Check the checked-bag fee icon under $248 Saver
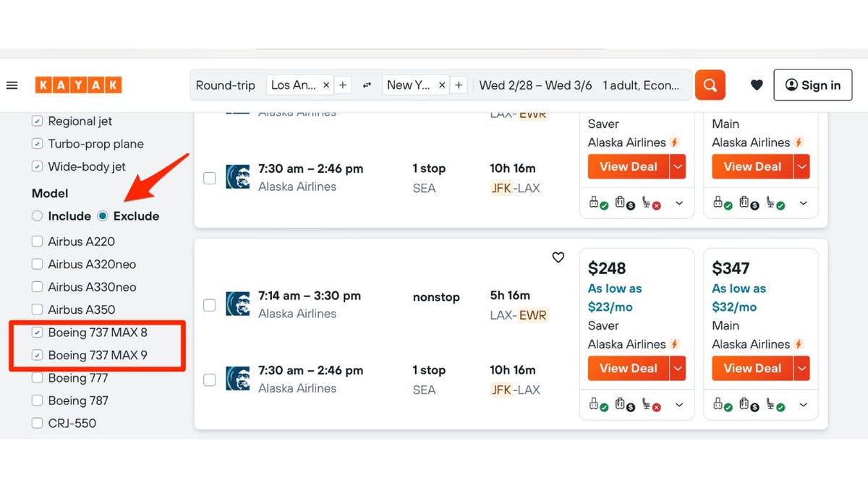Image resolution: width=868 pixels, height=488 pixels. click(625, 405)
